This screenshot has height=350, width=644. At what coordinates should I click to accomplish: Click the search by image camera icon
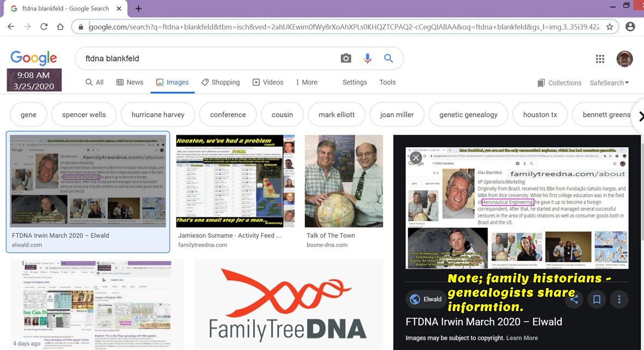pos(345,58)
